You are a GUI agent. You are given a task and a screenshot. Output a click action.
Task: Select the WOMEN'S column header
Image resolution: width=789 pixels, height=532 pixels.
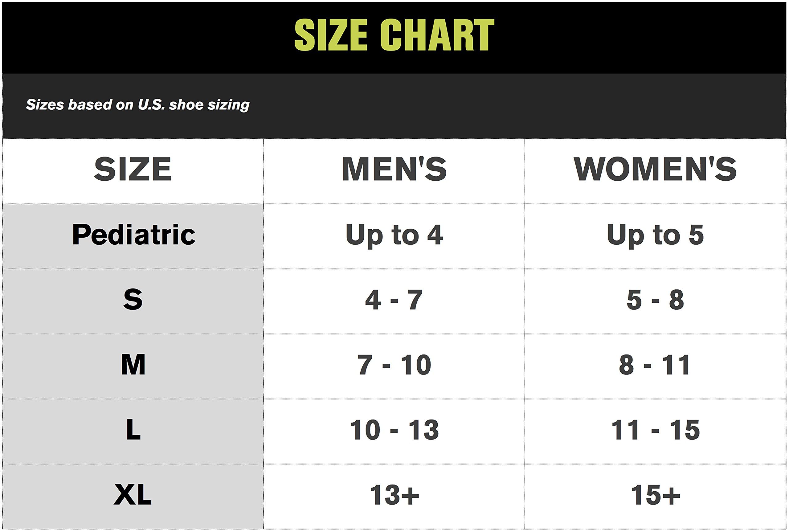655,169
